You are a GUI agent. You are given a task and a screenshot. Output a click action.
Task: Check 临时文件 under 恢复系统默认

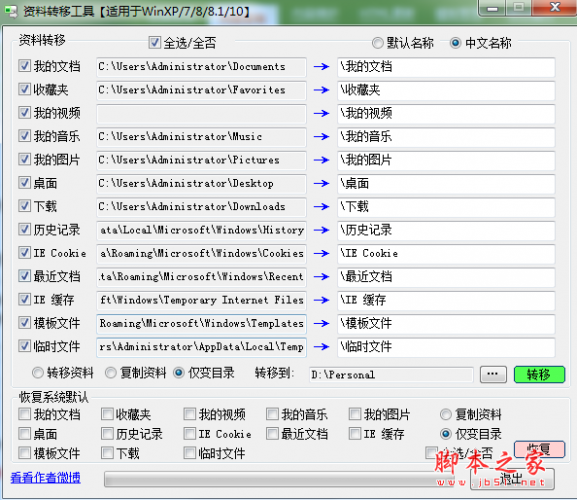point(190,453)
